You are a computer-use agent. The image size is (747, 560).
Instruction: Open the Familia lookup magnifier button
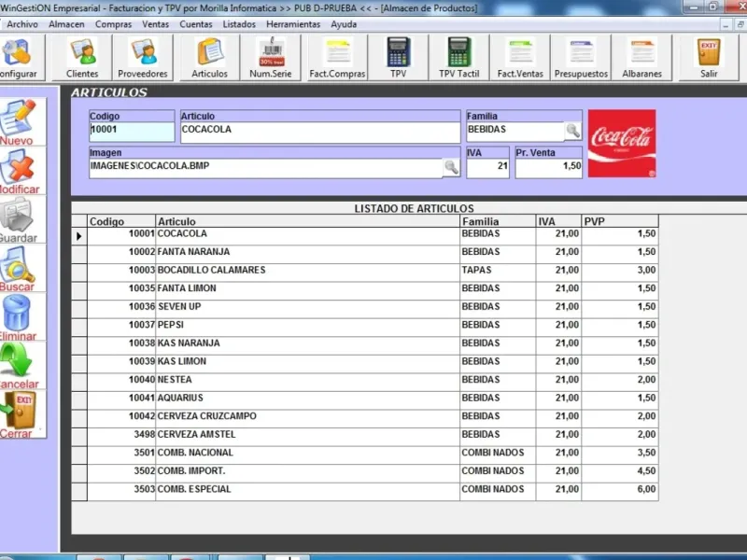[572, 131]
